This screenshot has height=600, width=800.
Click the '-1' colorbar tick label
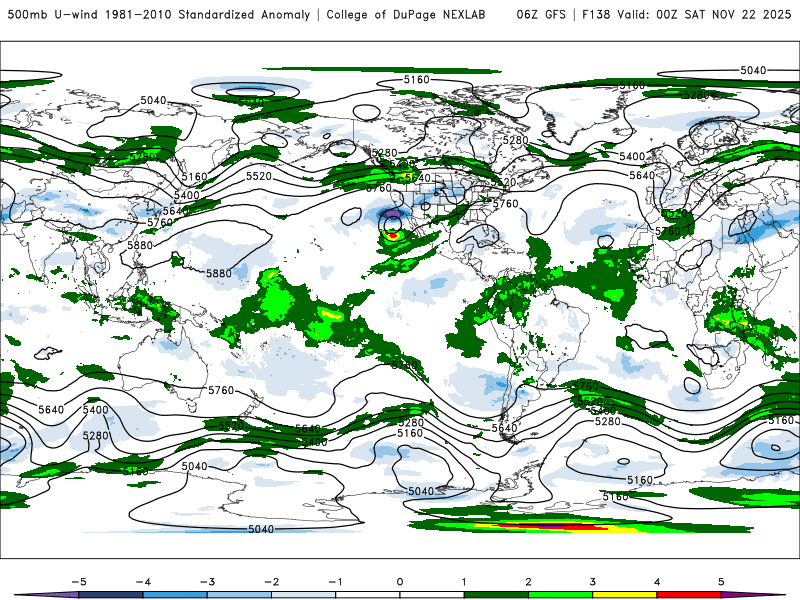click(335, 582)
